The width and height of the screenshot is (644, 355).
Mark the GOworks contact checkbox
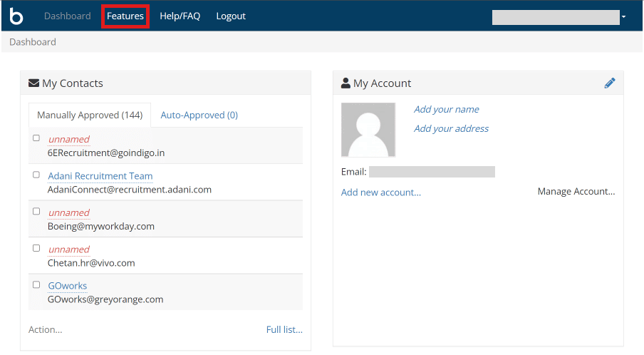tap(36, 285)
